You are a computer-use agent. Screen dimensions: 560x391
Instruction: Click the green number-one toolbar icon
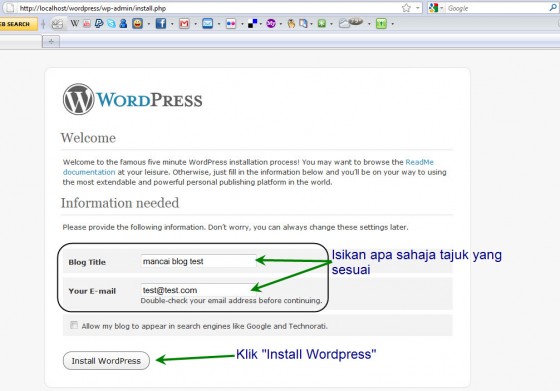pyautogui.click(x=381, y=24)
